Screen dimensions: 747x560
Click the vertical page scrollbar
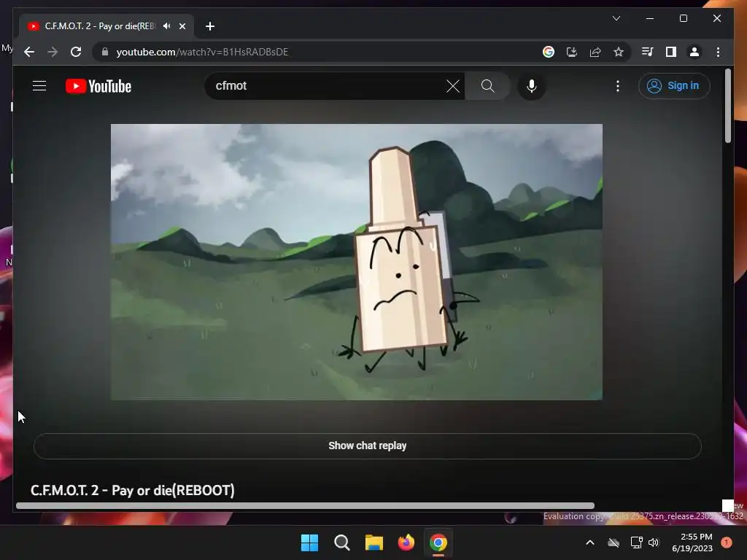727,106
